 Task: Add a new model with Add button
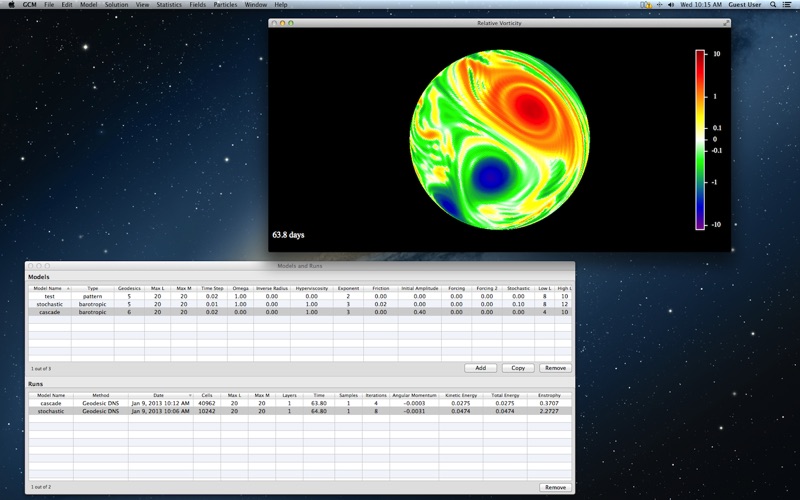coord(481,368)
